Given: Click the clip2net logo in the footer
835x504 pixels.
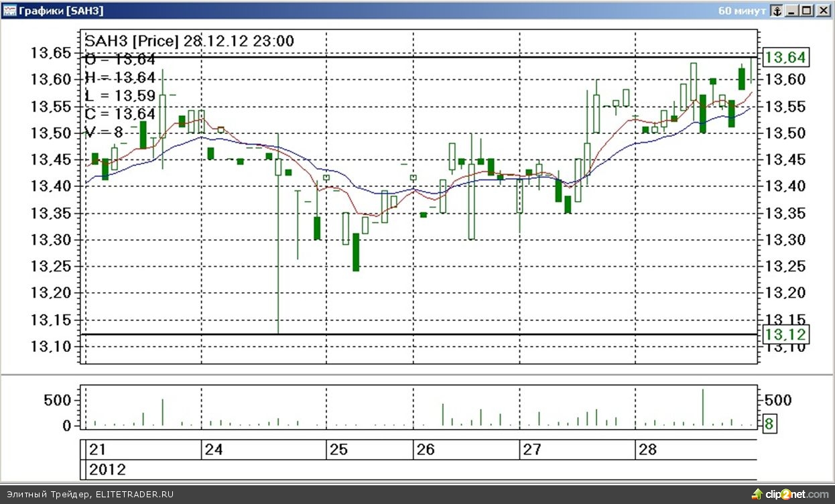Looking at the screenshot, I should pos(790,495).
